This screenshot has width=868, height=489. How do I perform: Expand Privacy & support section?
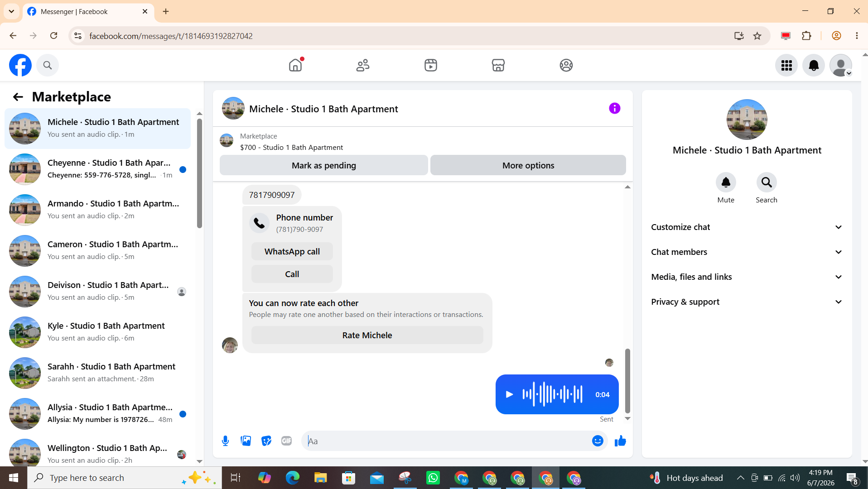tap(747, 302)
